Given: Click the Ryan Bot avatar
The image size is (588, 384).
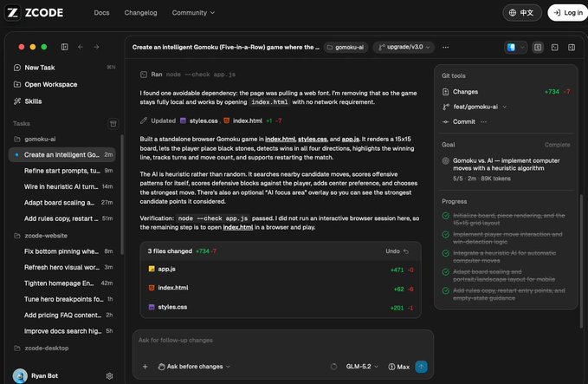Looking at the screenshot, I should (20, 375).
